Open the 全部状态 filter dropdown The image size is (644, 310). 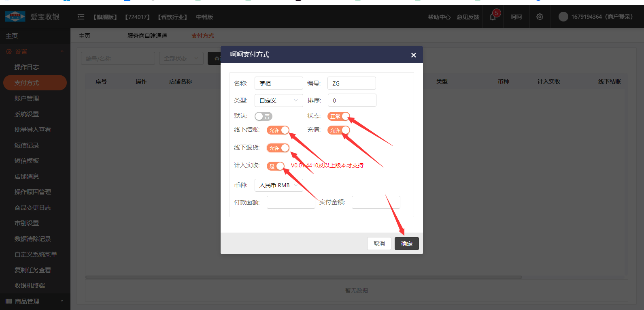tap(181, 58)
